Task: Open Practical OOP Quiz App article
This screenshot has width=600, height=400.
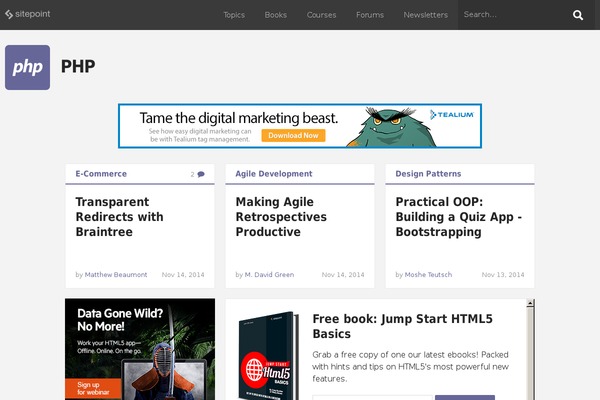Action: tap(458, 217)
